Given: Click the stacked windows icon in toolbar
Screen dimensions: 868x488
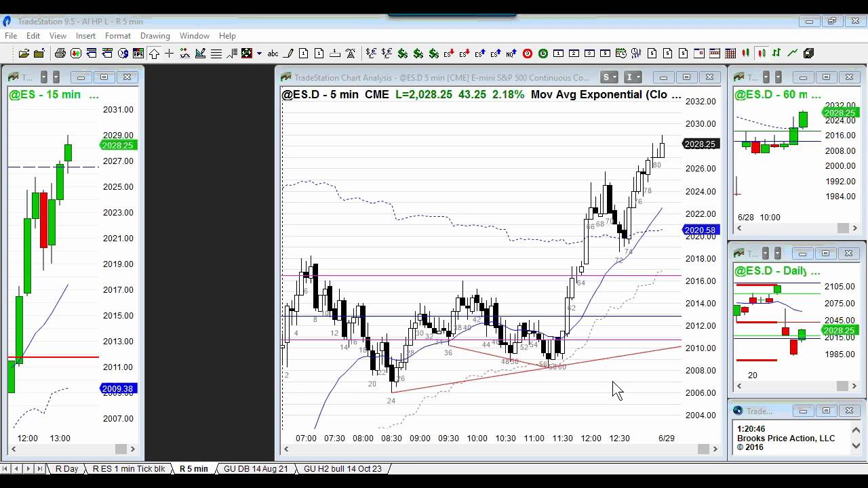Looking at the screenshot, I should (808, 54).
